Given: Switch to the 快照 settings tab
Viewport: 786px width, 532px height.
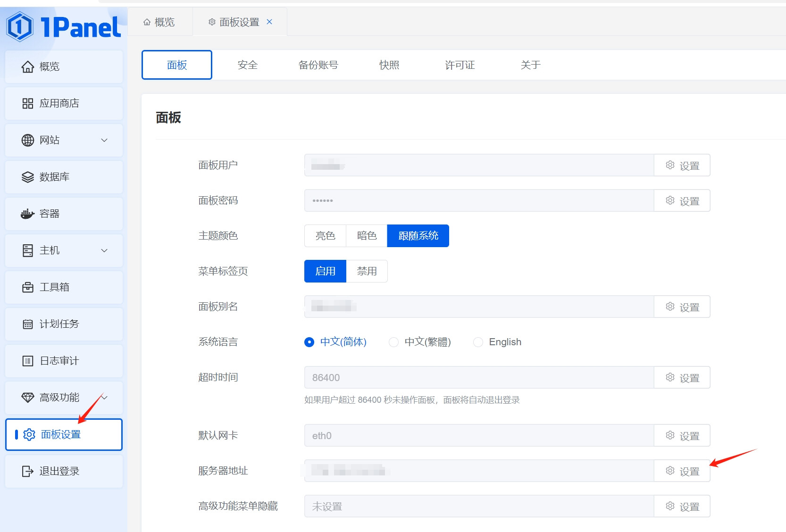Looking at the screenshot, I should (389, 65).
